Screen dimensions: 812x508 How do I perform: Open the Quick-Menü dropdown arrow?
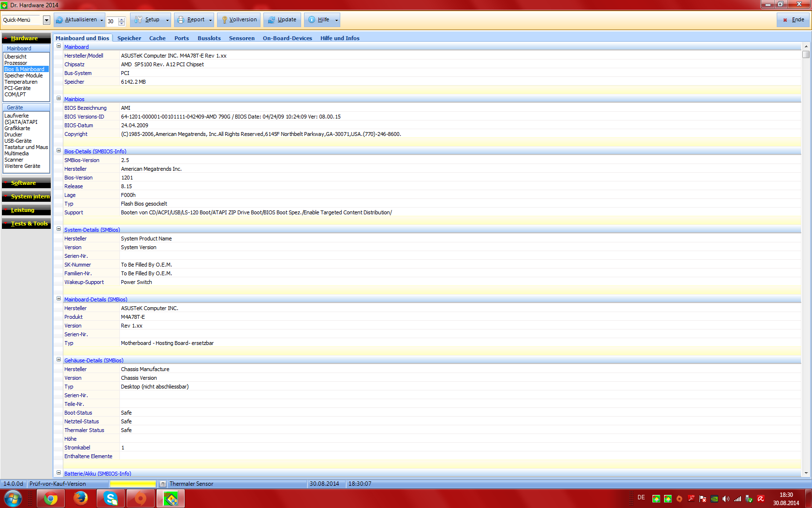point(46,20)
